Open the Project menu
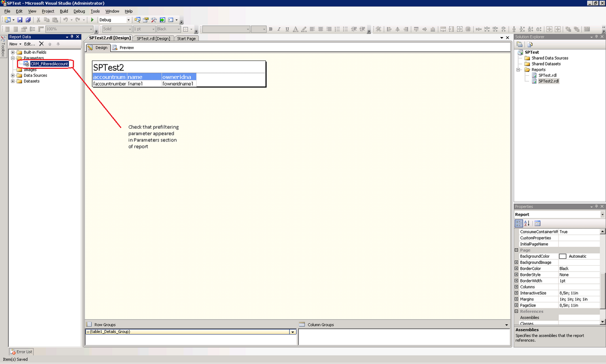Screen dimensions: 606x364 pyautogui.click(x=48, y=11)
